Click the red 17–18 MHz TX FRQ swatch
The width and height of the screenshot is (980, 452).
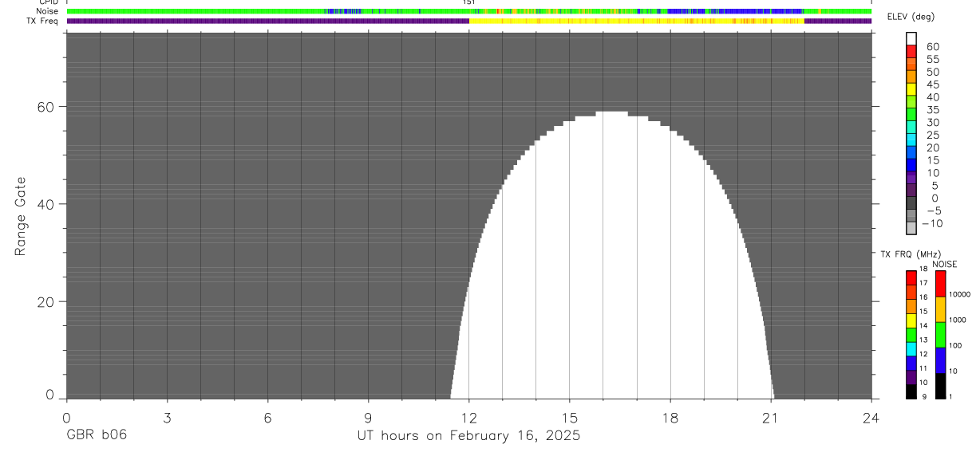[911, 277]
